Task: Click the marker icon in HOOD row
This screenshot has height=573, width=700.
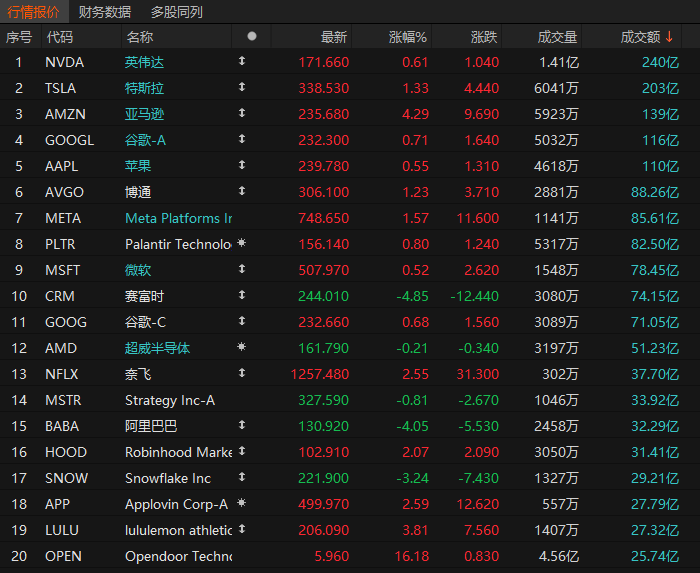Action: pos(242,451)
